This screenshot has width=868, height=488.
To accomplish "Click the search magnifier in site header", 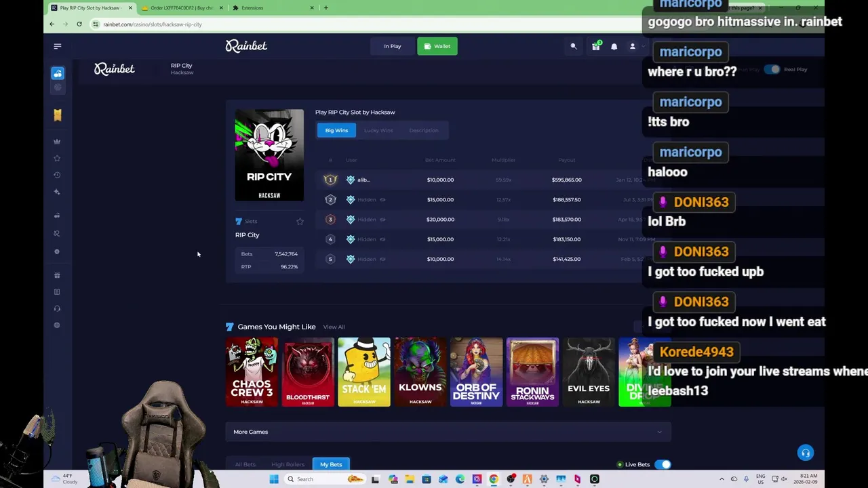I will (x=574, y=46).
